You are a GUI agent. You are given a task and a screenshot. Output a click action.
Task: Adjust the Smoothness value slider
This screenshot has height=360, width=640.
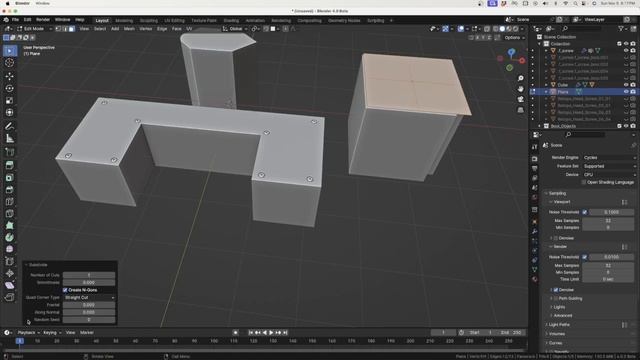click(89, 282)
